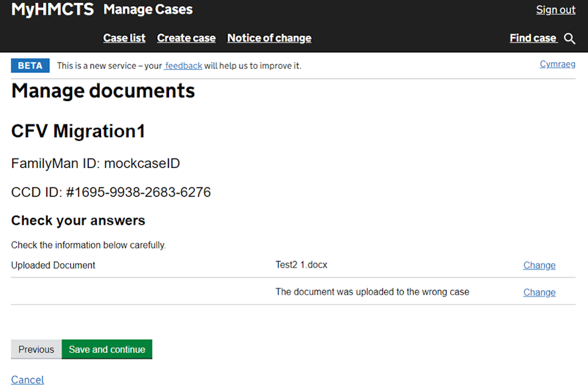Click Save and continue
588x392 pixels.
pyautogui.click(x=107, y=349)
